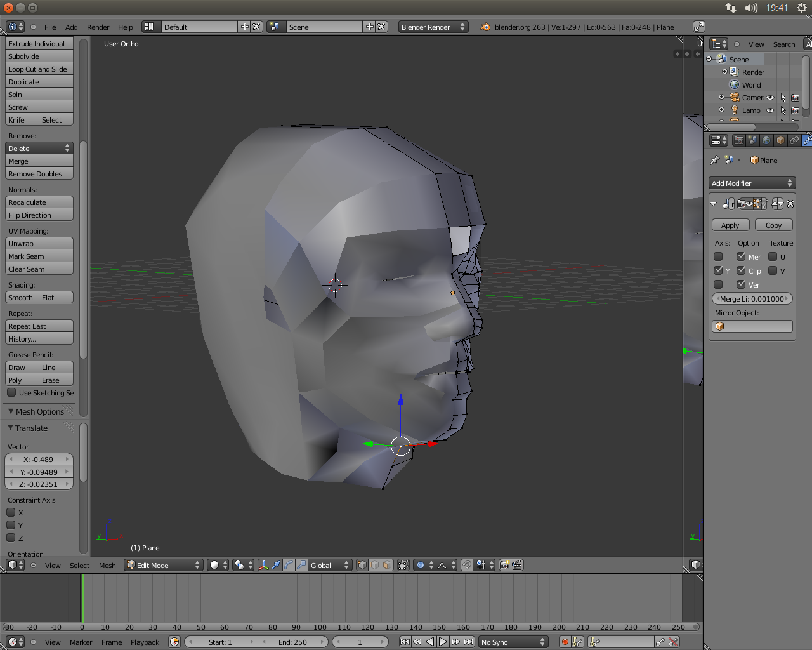Enable the vertex select mode icon

tap(362, 565)
